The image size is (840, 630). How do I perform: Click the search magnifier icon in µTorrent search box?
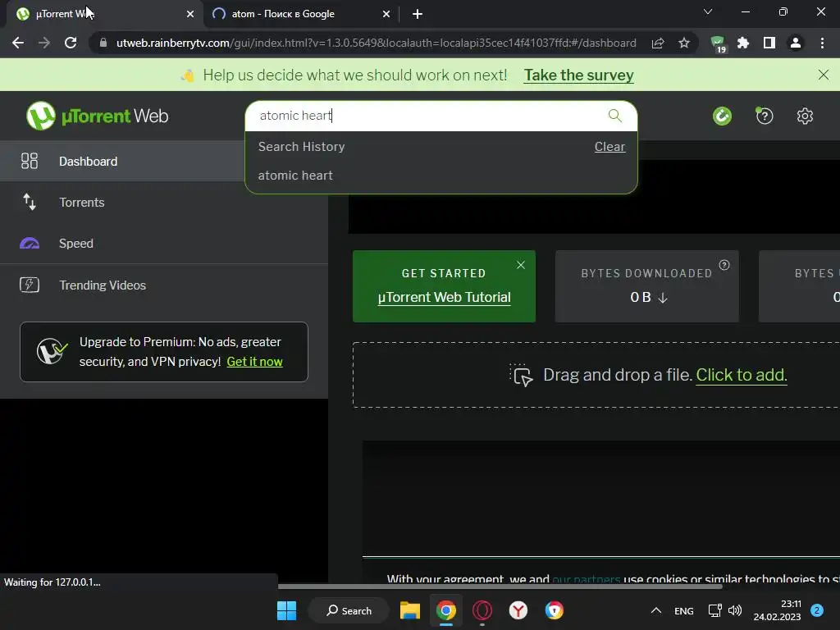pyautogui.click(x=615, y=115)
